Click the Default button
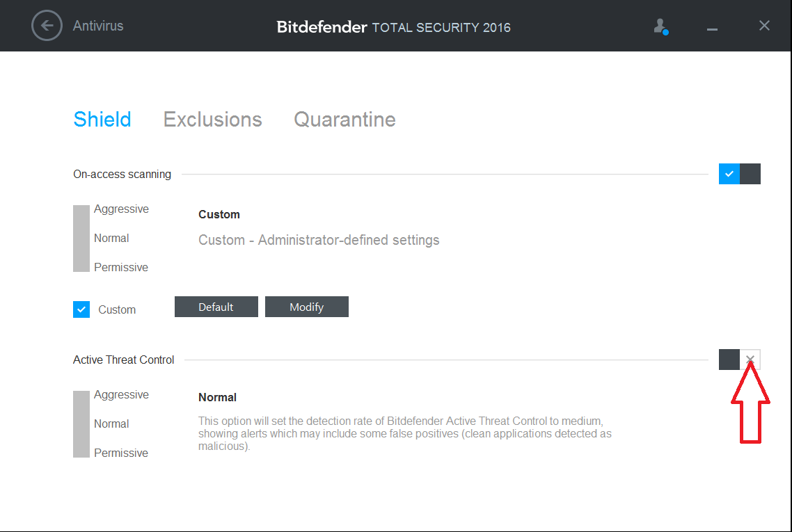 pyautogui.click(x=216, y=307)
